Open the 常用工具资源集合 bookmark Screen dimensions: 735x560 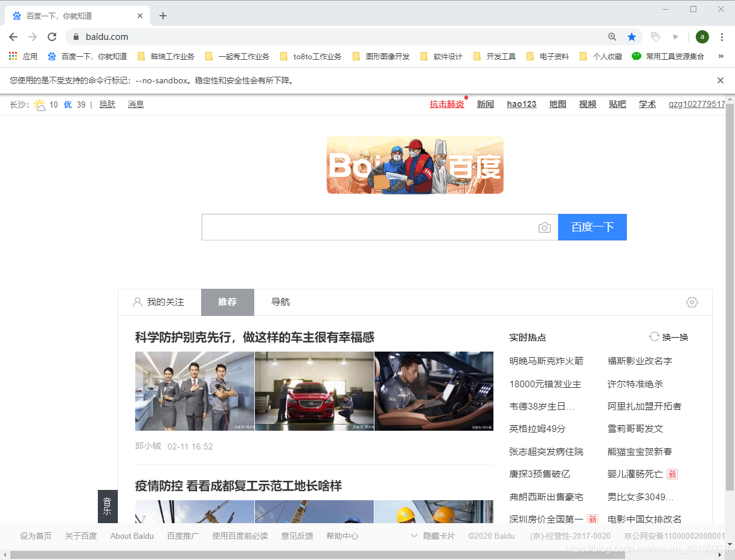tap(668, 56)
